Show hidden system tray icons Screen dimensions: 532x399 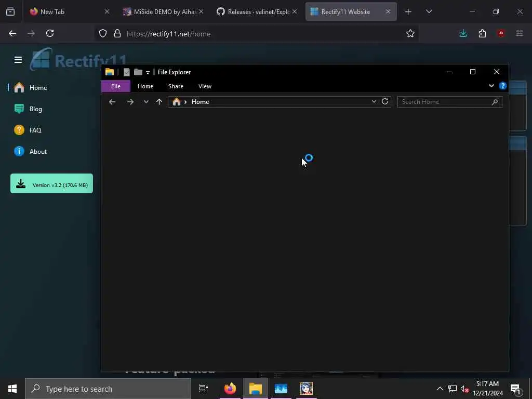pos(440,389)
